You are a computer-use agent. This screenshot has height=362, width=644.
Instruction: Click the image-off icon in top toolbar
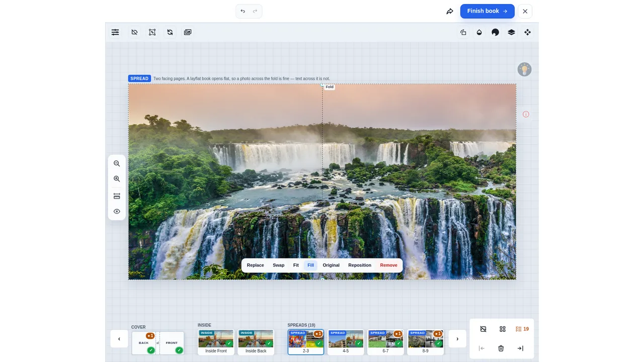click(x=134, y=32)
